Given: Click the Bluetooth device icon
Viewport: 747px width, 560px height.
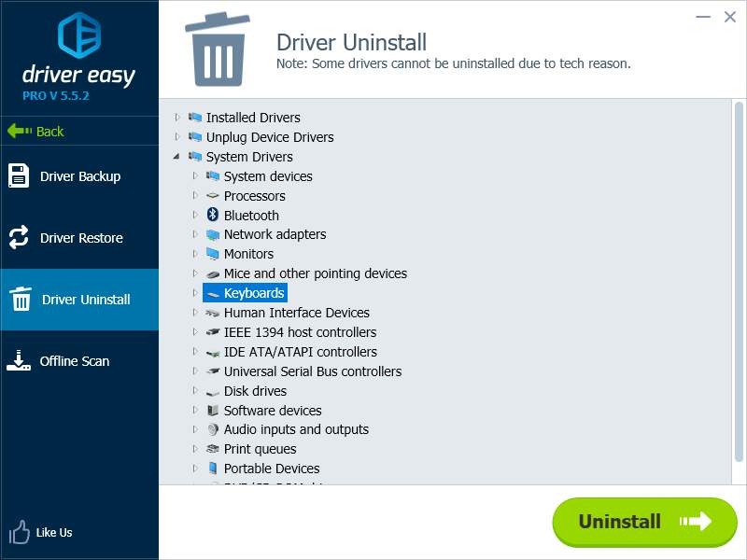Looking at the screenshot, I should pos(214,216).
